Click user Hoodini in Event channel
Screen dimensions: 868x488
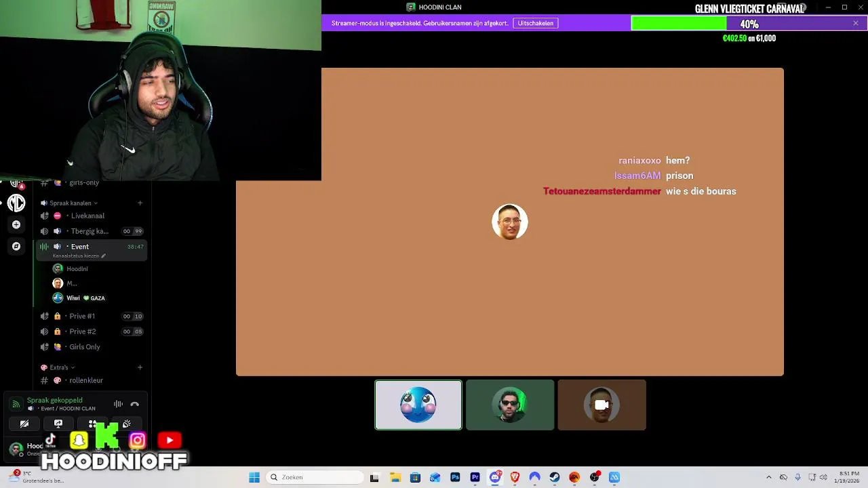tap(77, 269)
